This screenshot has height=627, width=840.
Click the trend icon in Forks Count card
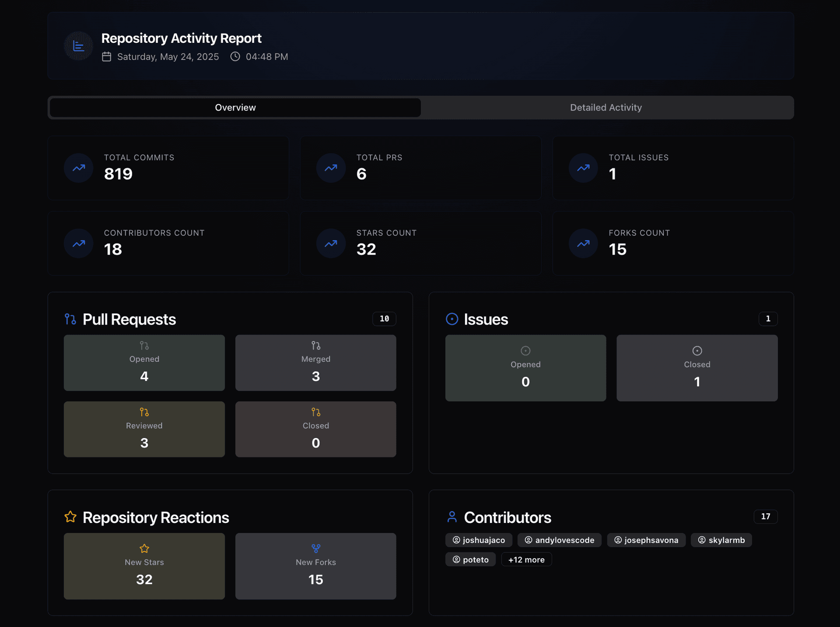click(x=583, y=244)
